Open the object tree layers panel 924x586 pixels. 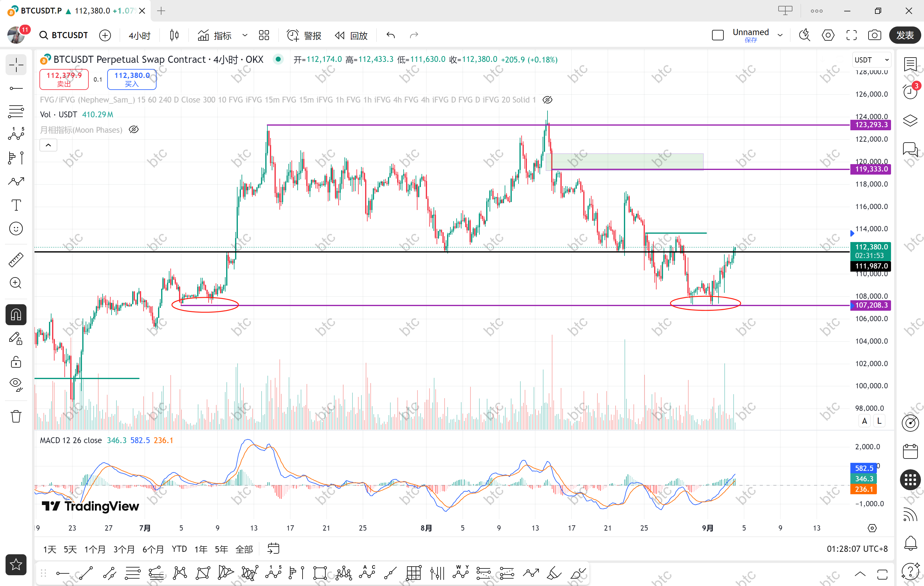tap(910, 120)
